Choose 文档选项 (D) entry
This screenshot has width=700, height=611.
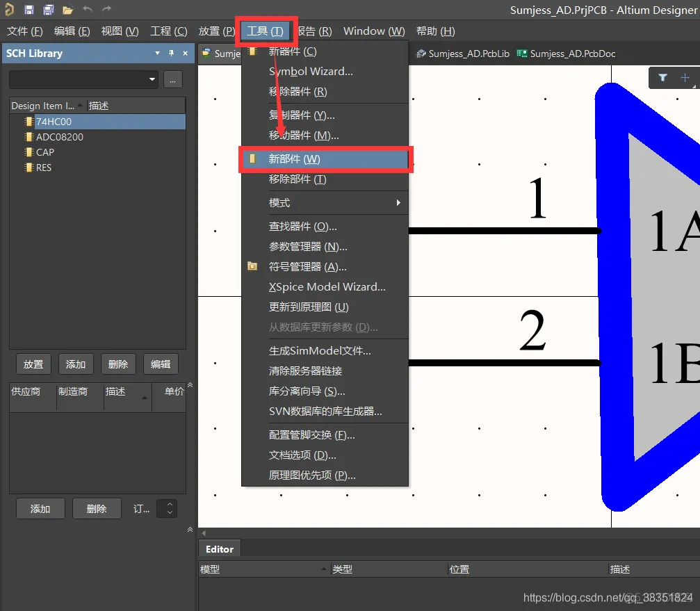pos(325,455)
